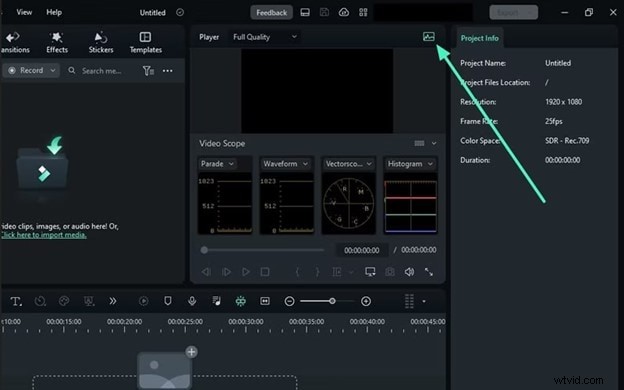The width and height of the screenshot is (624, 390).
Task: Open the Vectorscope dropdown
Action: (x=348, y=164)
